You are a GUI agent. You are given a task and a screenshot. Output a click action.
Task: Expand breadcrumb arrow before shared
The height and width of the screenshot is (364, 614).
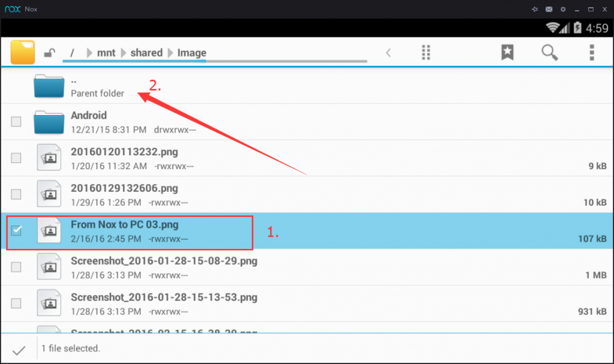124,53
